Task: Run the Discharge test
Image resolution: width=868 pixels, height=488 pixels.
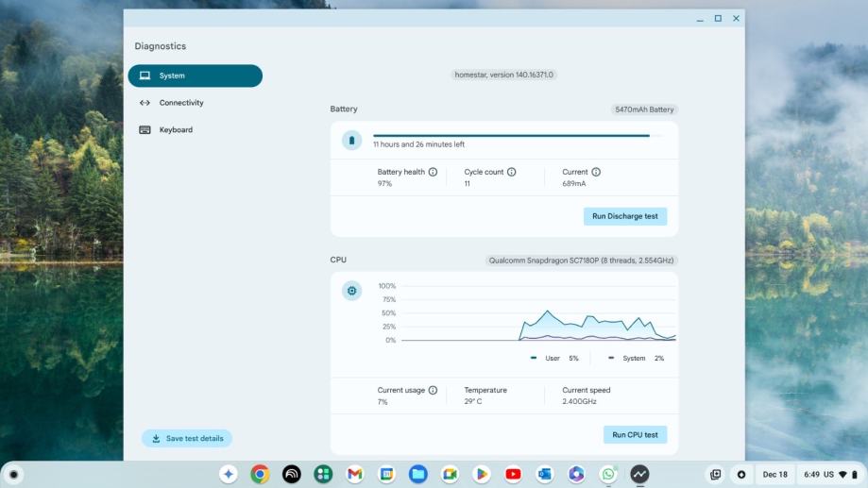Action: (x=625, y=216)
